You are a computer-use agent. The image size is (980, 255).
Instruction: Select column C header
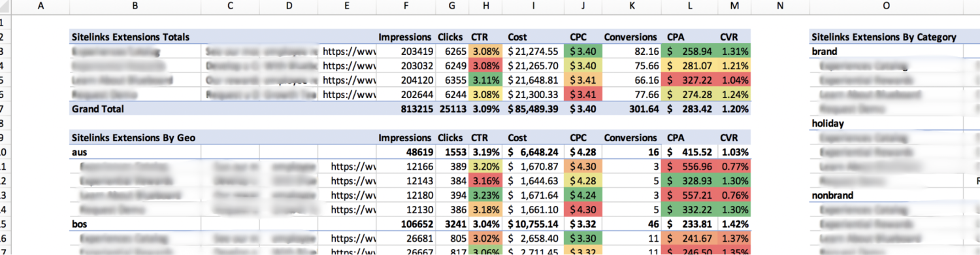pyautogui.click(x=230, y=6)
